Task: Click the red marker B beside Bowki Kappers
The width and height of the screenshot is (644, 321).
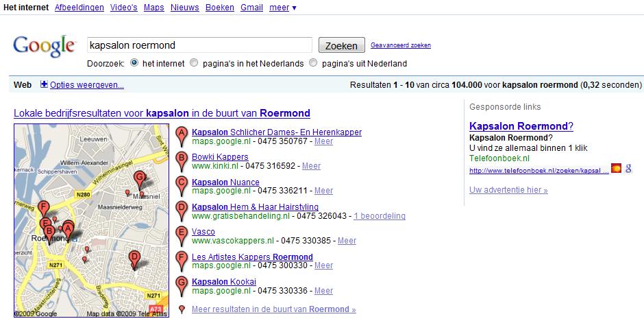Action: click(x=182, y=162)
